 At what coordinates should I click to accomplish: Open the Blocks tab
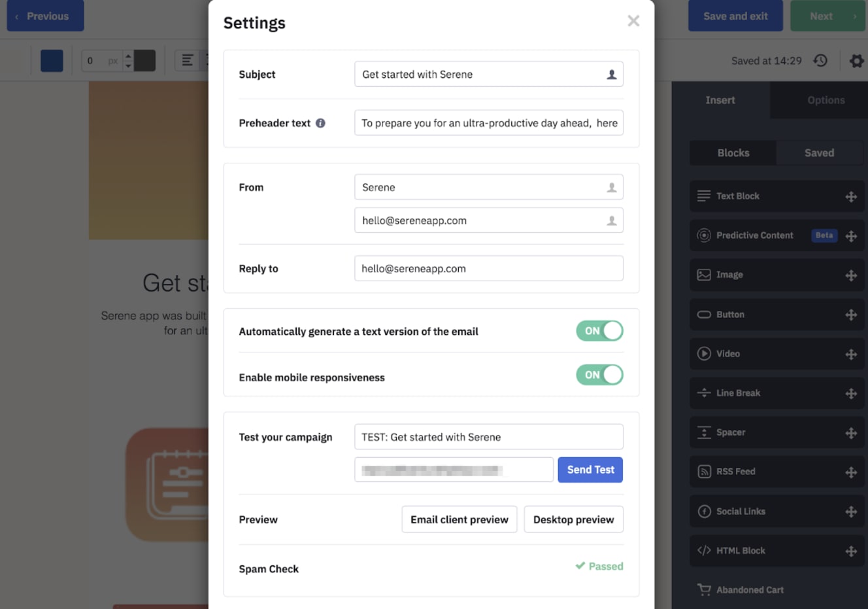pyautogui.click(x=733, y=153)
